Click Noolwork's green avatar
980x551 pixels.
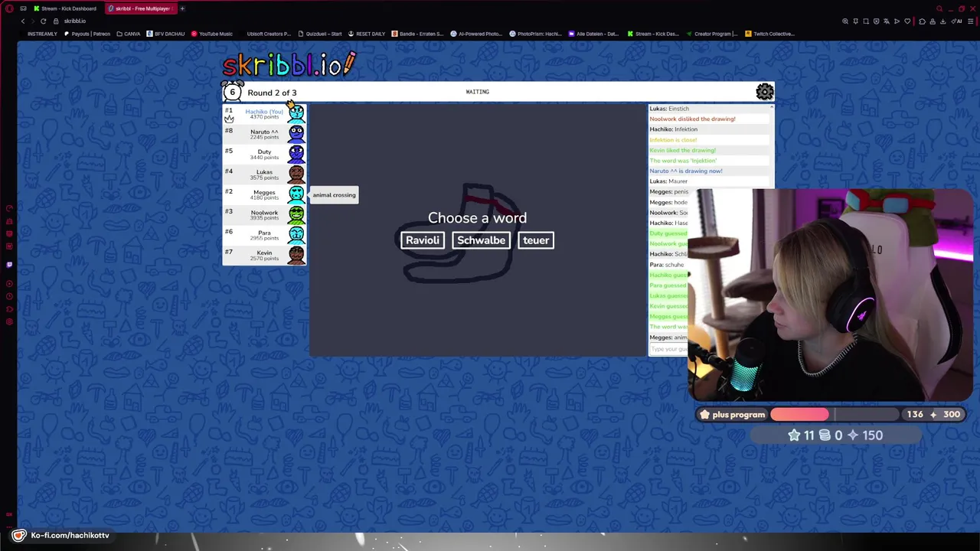(296, 214)
